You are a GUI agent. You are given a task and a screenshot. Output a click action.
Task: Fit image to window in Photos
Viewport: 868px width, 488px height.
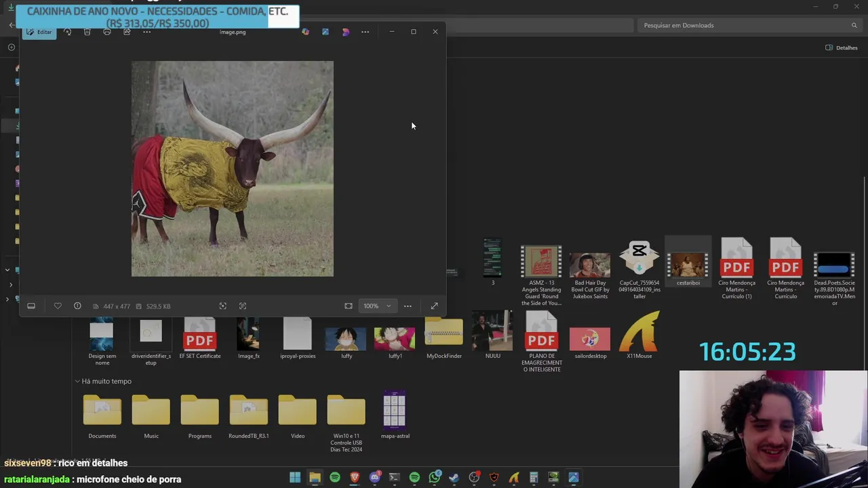pyautogui.click(x=349, y=306)
